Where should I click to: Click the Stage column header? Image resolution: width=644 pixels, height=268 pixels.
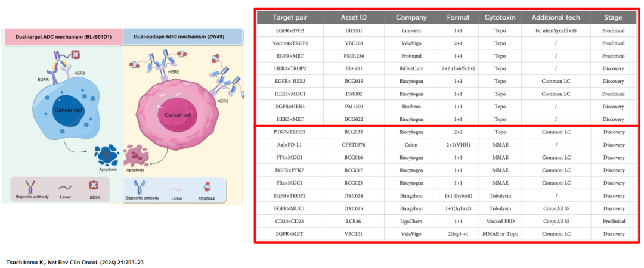pyautogui.click(x=613, y=18)
